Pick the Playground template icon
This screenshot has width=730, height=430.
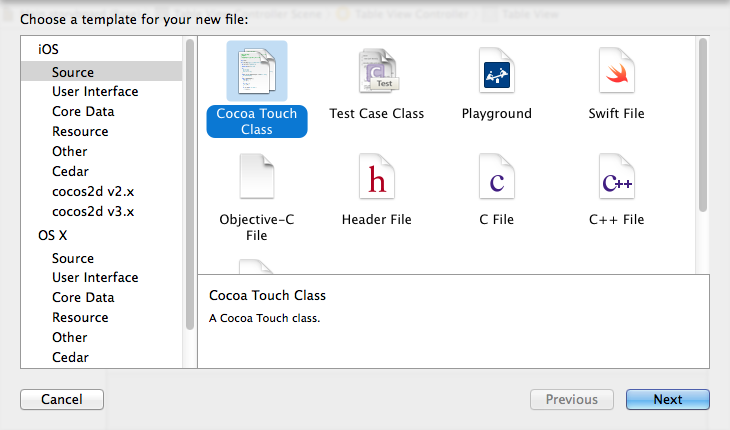[497, 71]
